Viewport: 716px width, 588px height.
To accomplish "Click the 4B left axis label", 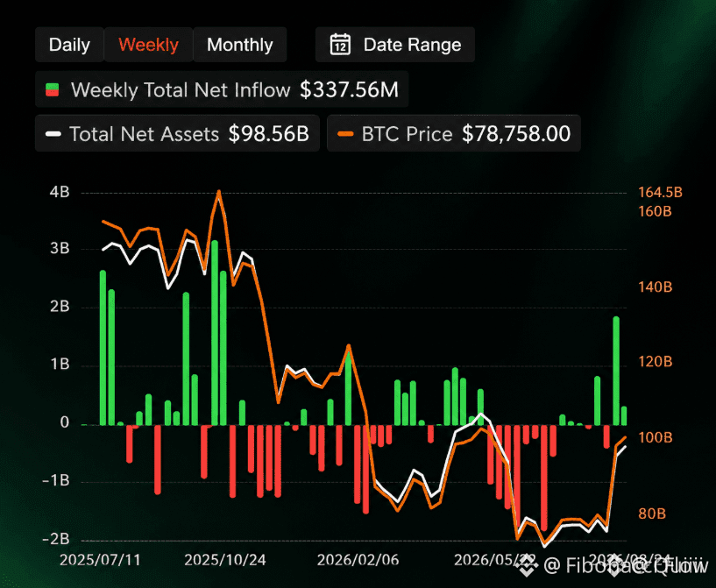I will point(60,192).
